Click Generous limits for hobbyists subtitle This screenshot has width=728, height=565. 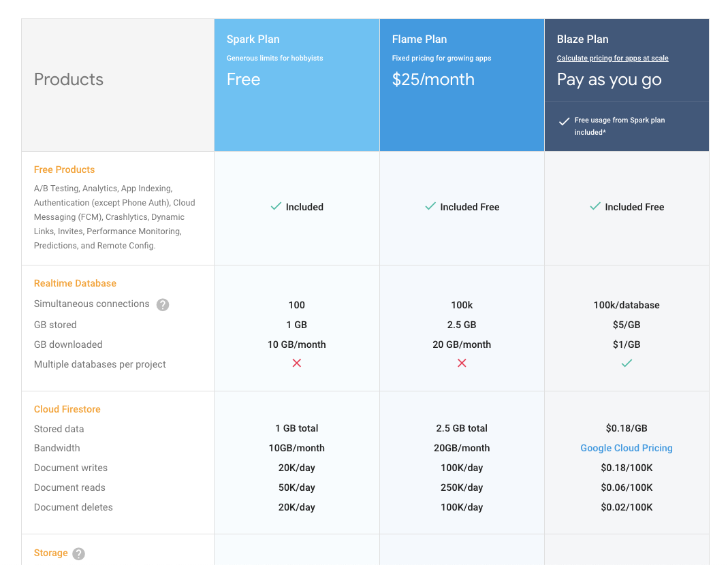[x=275, y=58]
